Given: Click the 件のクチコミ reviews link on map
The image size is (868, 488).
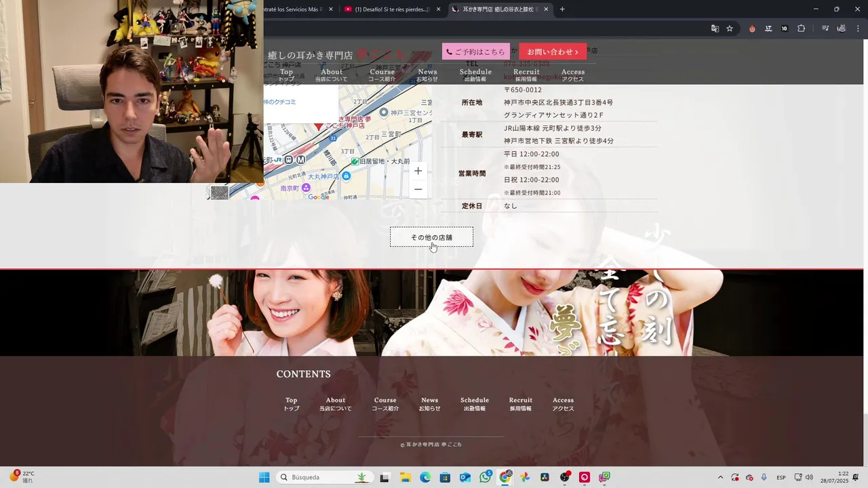Looking at the screenshot, I should [x=280, y=102].
